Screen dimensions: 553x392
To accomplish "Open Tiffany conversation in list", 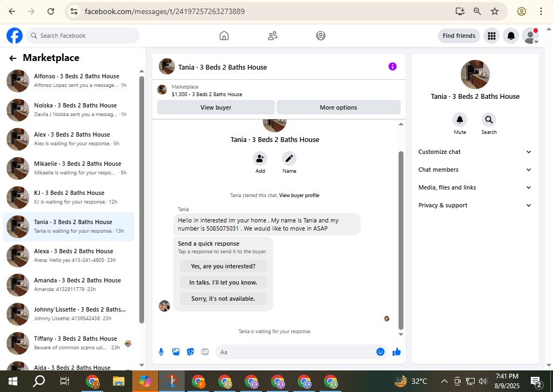I will pos(69,343).
